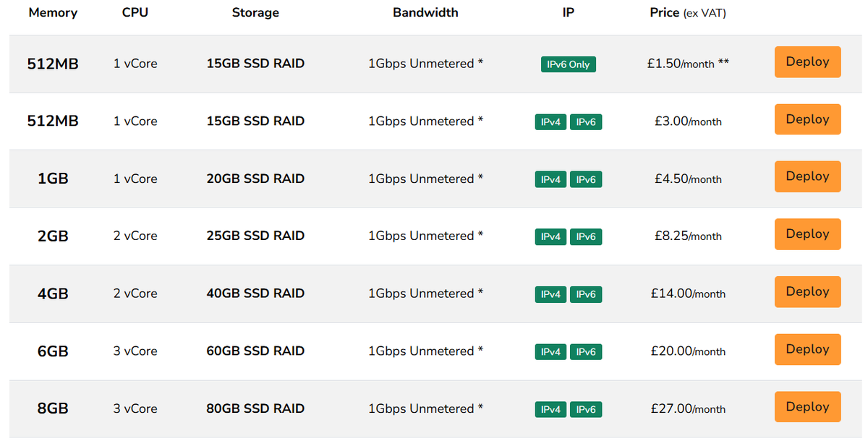Click the 40GB SSD RAID storage cell
This screenshot has height=441, width=868.
pyautogui.click(x=255, y=294)
